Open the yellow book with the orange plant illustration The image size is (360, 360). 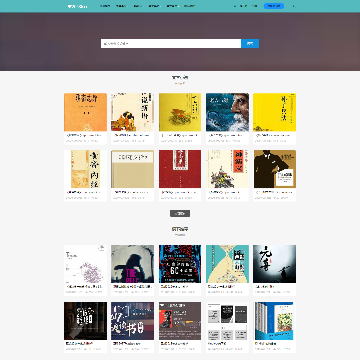coord(180,112)
